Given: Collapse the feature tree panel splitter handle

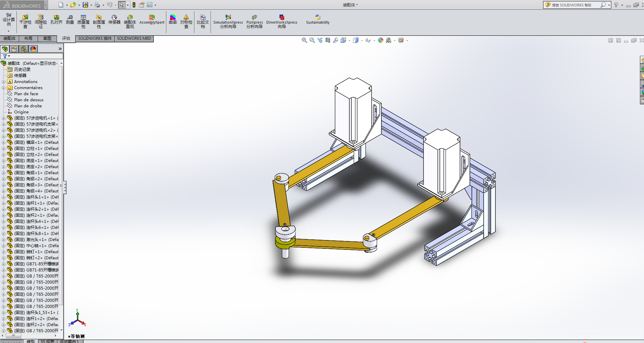Looking at the screenshot, I should click(65, 187).
